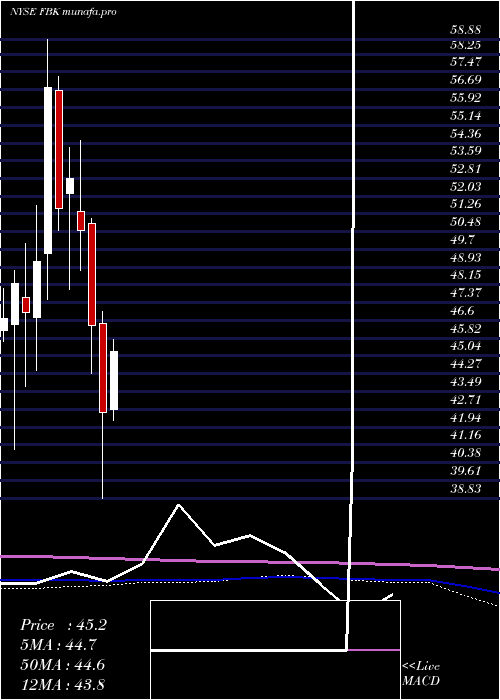Click the tallest white candlestick body
Viewport: 500px width, 700px height.
(48, 171)
